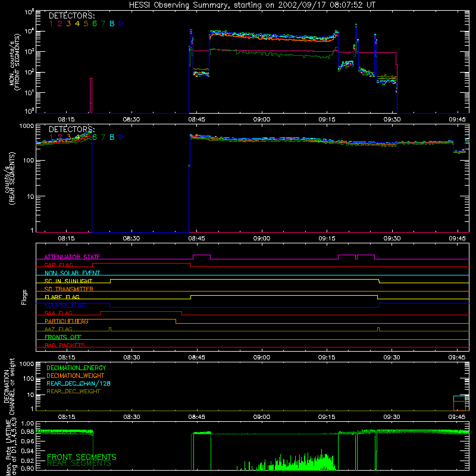Image resolution: width=476 pixels, height=476 pixels.
Task: Select olive detector 5 in front segments legend
Action: [x=86, y=24]
